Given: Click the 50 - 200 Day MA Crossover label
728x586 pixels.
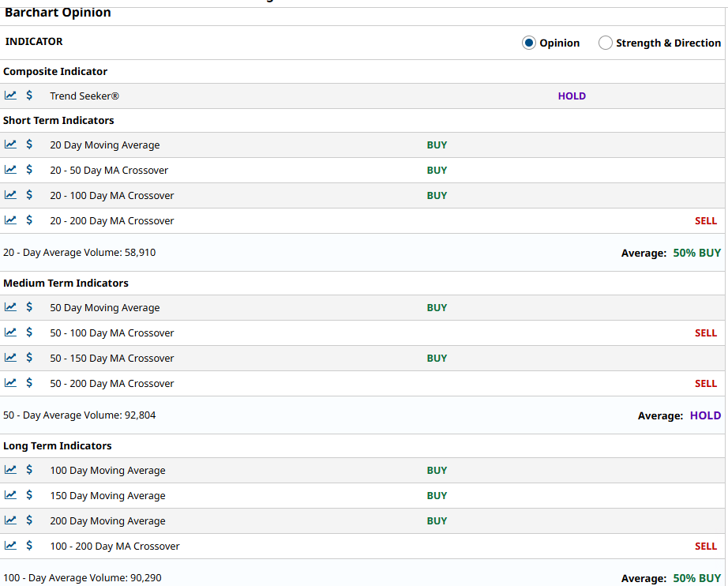Looking at the screenshot, I should coord(112,384).
